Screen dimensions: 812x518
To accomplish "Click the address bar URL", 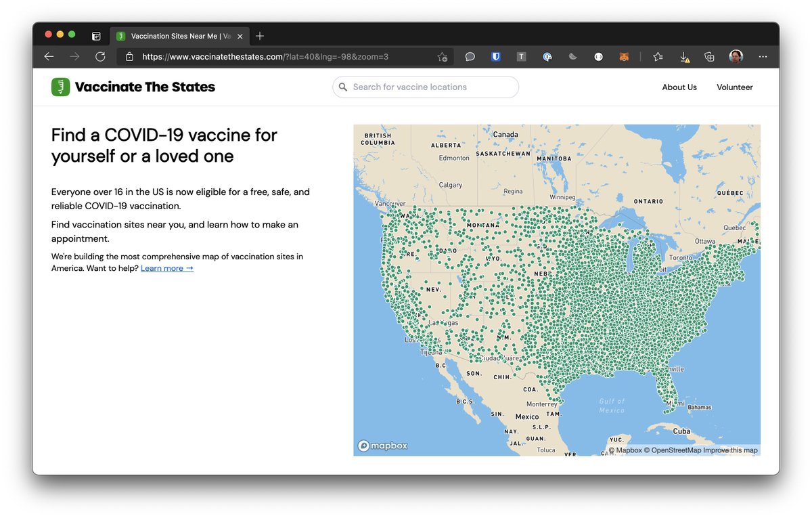I will coord(265,57).
